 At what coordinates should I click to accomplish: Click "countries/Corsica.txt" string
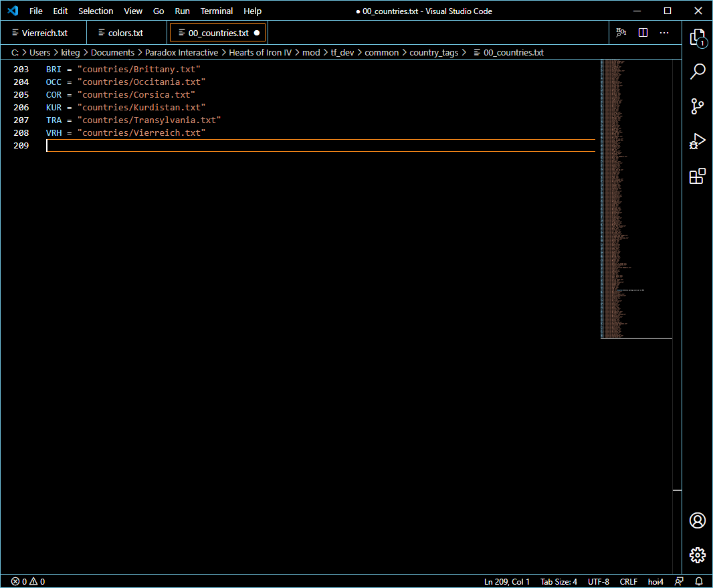coord(136,94)
